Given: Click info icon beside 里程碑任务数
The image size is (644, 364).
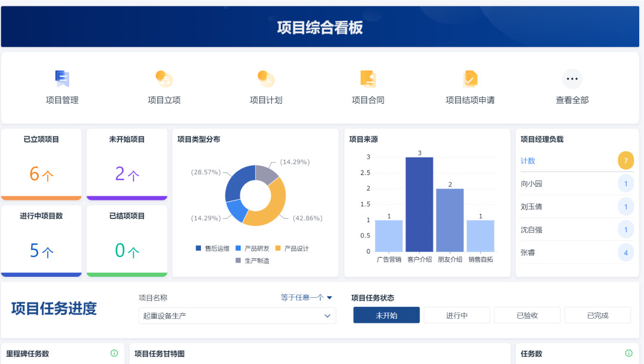Looking at the screenshot, I should (114, 353).
